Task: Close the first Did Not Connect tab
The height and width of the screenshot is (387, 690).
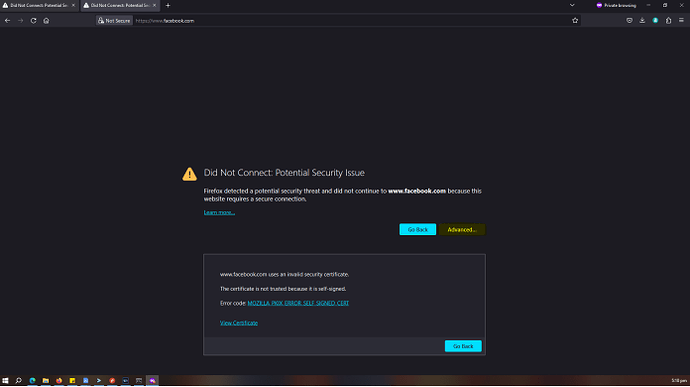Action: [x=73, y=6]
